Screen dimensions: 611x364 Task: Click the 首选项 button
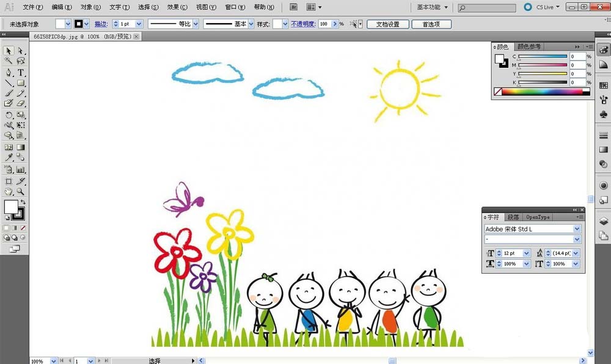click(431, 24)
